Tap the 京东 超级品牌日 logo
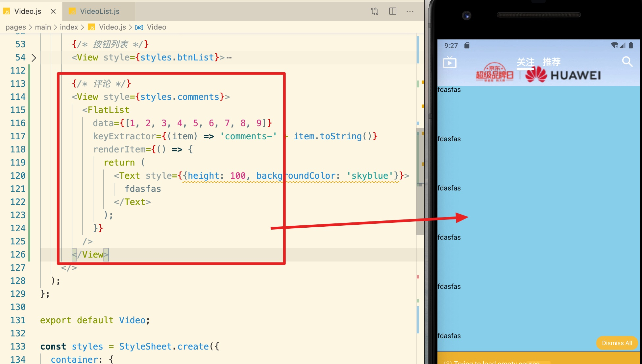 (x=494, y=72)
